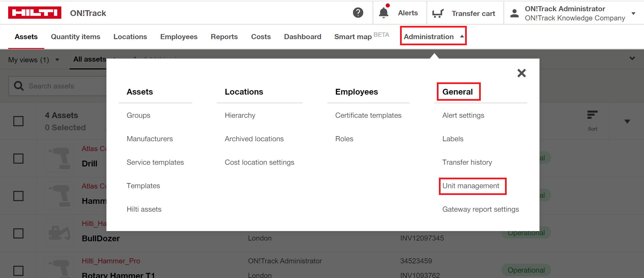The image size is (644, 278).
Task: Click the search magnifier icon
Action: click(19, 86)
